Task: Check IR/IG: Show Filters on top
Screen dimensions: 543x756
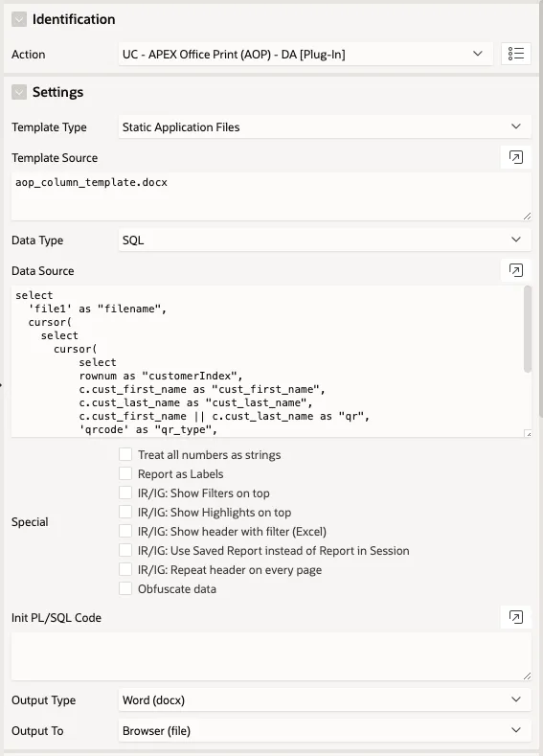Action: [125, 493]
